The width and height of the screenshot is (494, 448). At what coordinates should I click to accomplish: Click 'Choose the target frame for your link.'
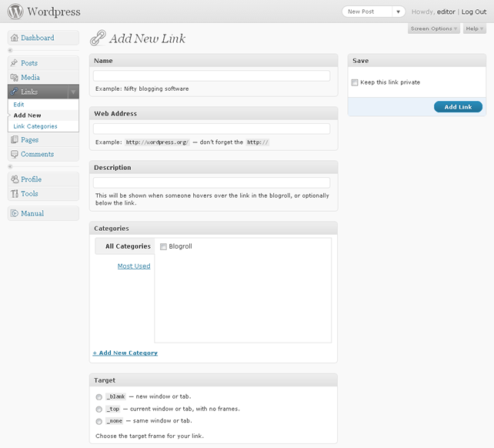[149, 436]
